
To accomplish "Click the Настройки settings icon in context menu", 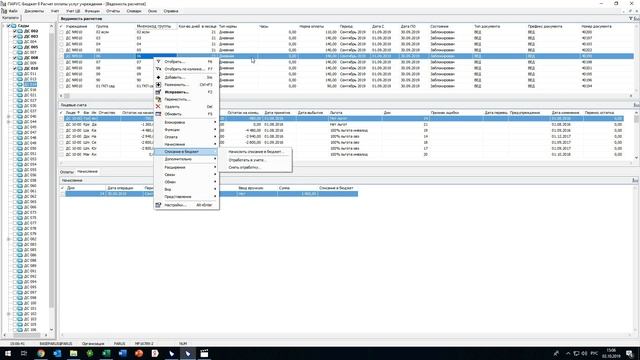I will coord(158,205).
